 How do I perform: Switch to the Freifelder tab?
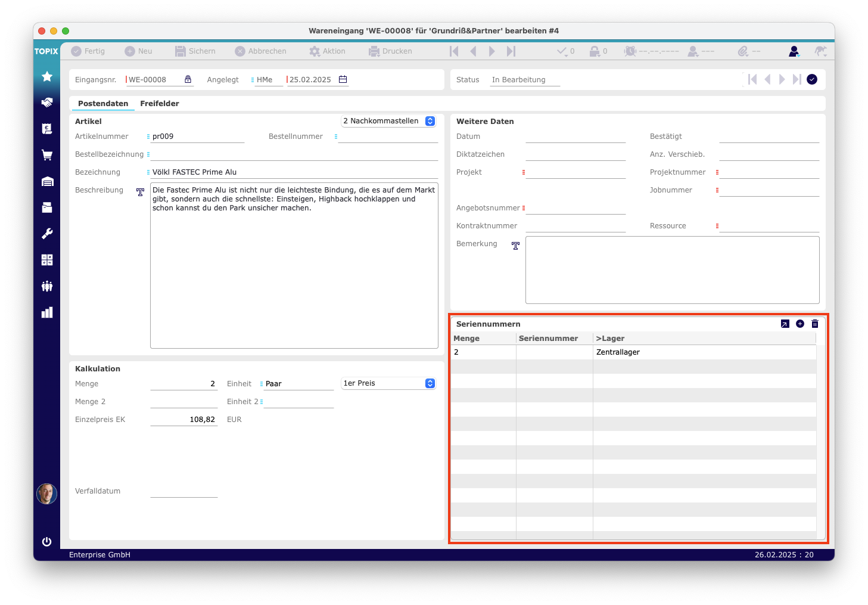coord(160,104)
